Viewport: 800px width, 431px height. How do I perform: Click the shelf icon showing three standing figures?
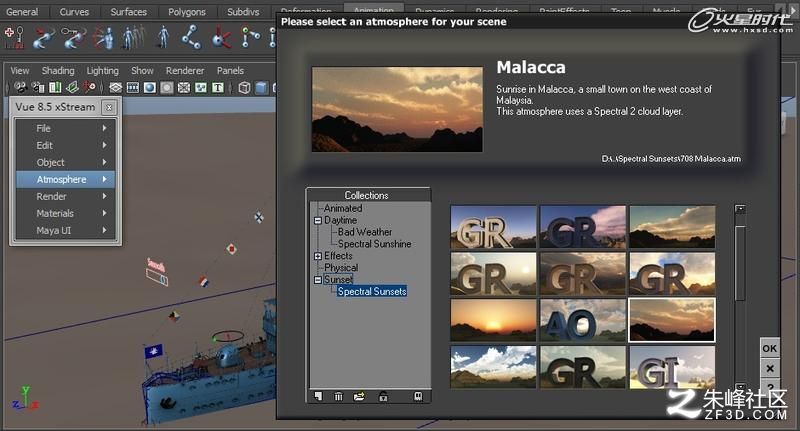click(x=133, y=38)
